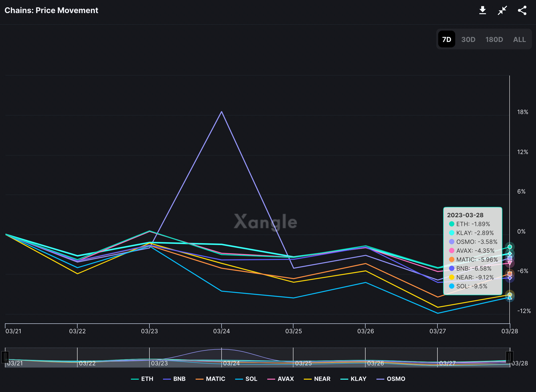536x392 pixels.
Task: Hide AVAX series from chart
Action: point(281,379)
